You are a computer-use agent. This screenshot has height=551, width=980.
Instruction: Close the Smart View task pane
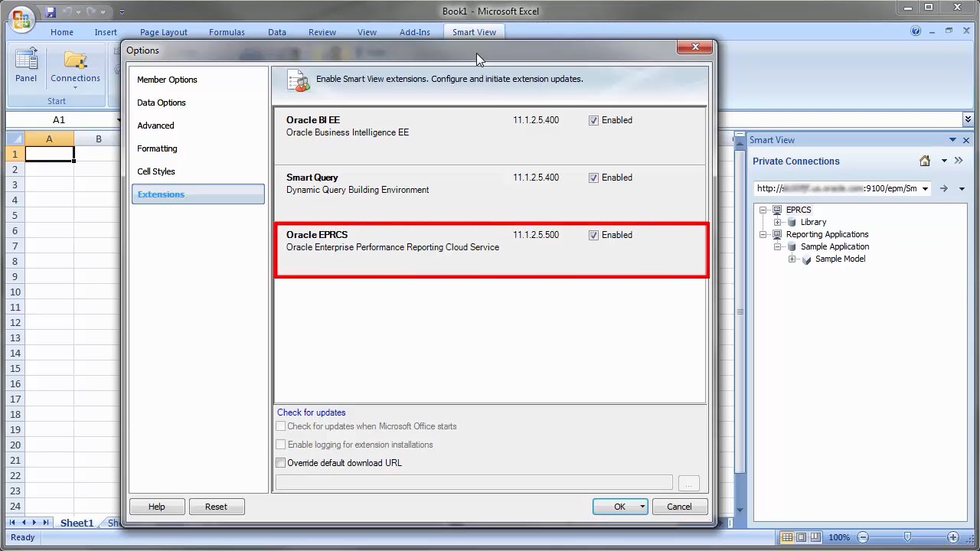[x=966, y=140]
